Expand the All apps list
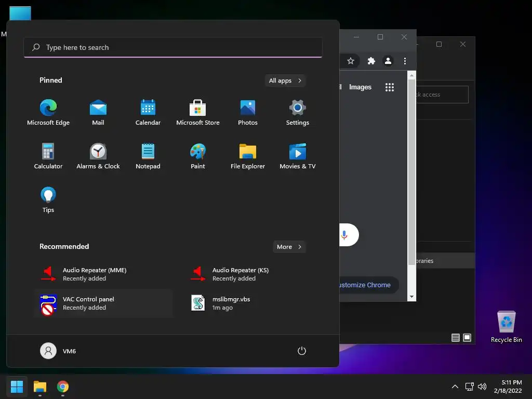The width and height of the screenshot is (532, 399). coord(285,81)
